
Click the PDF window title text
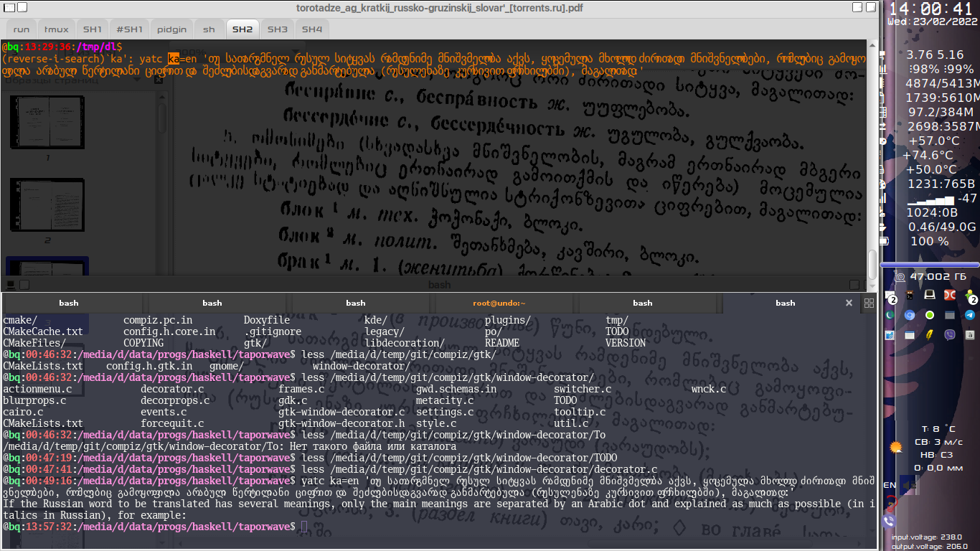[439, 8]
